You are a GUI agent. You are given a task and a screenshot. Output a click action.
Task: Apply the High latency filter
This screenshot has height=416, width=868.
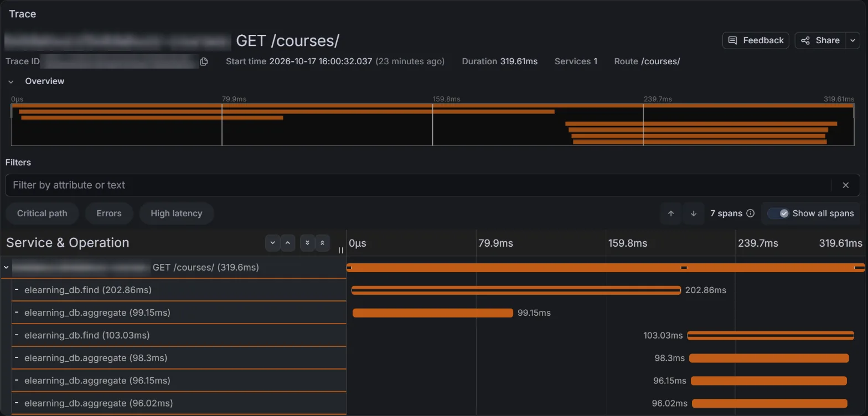(x=177, y=214)
